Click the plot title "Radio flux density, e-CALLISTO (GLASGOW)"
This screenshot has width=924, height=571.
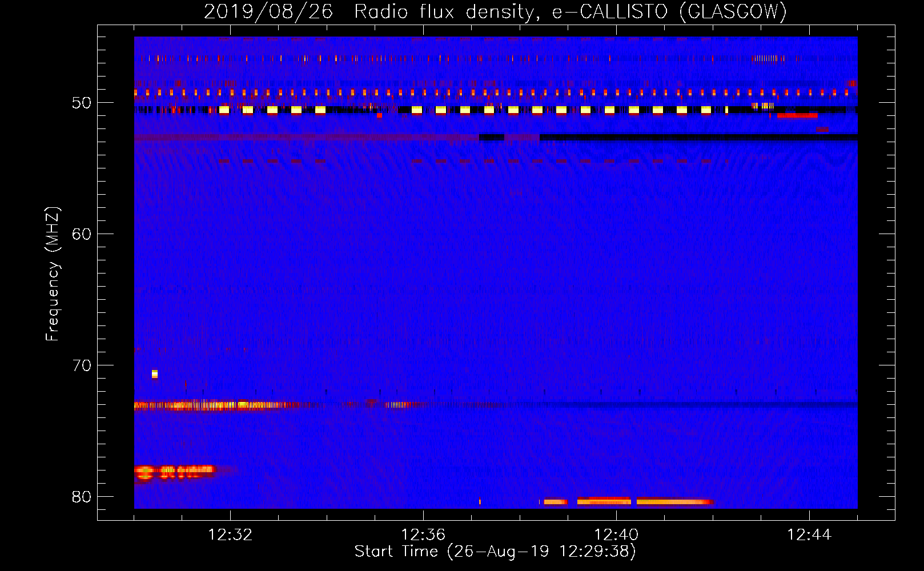tap(571, 11)
